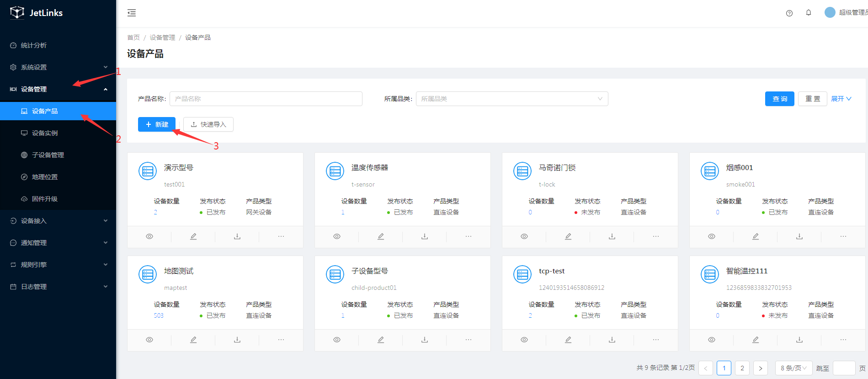The image size is (868, 379).
Task: Click the edit pencil icon on 演示型号 card
Action: [193, 236]
